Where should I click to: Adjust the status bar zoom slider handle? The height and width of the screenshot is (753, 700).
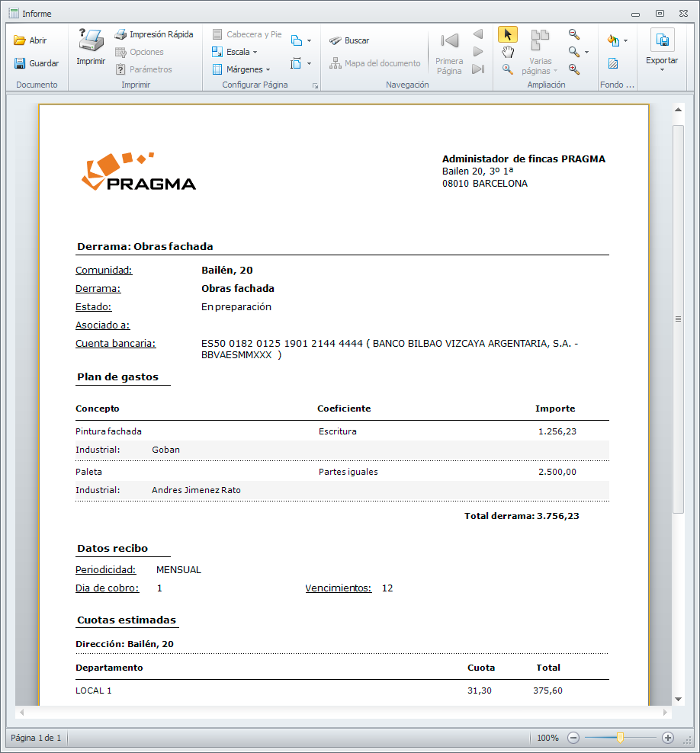[x=620, y=738]
